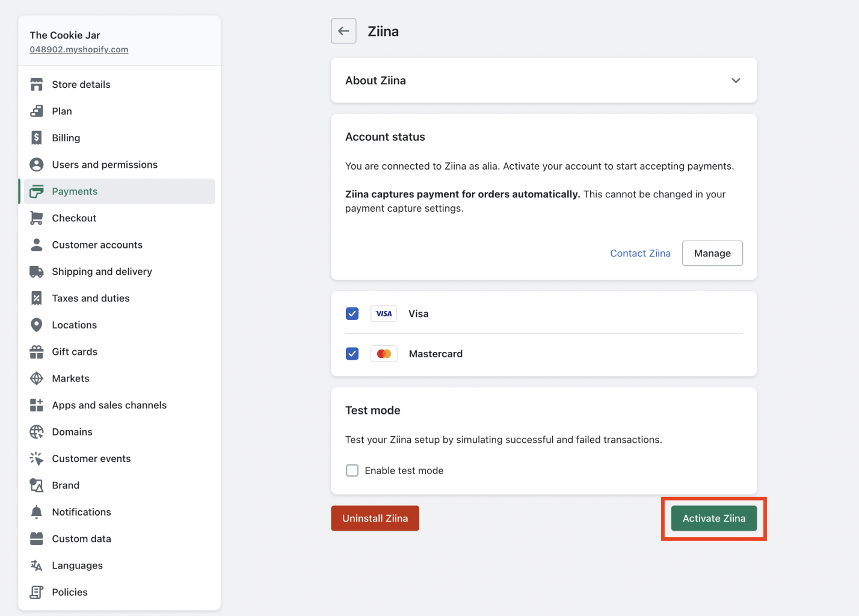Click the red Uninstall Ziina button
Screen dimensions: 859x616
[375, 519]
